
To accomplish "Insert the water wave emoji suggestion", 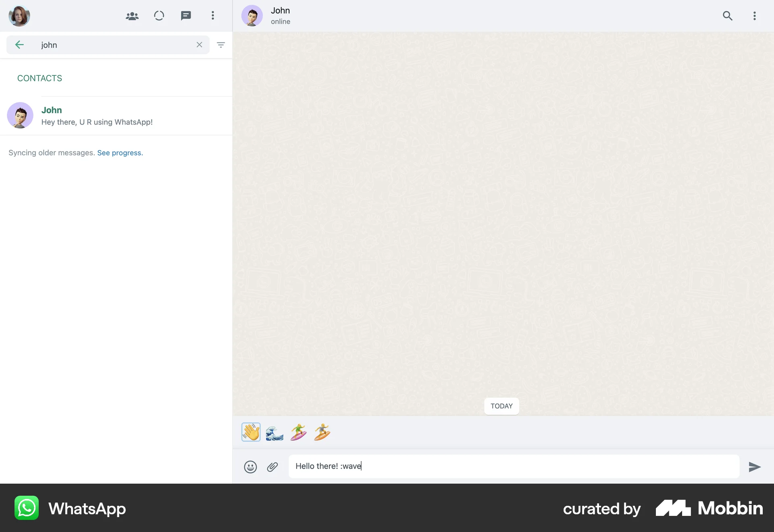I will tap(275, 432).
